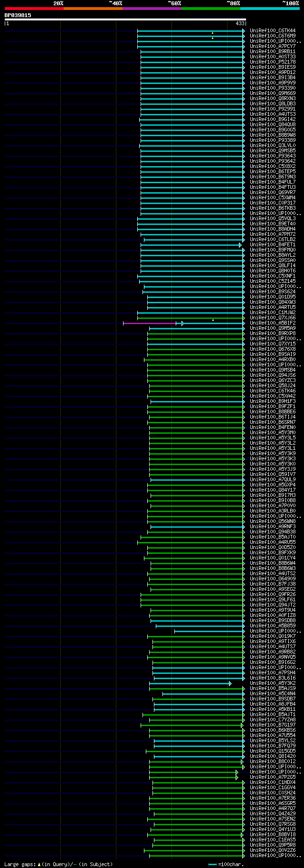Choose the UniRef100_Q676X8 hit label
The image size is (304, 868).
point(273,349)
